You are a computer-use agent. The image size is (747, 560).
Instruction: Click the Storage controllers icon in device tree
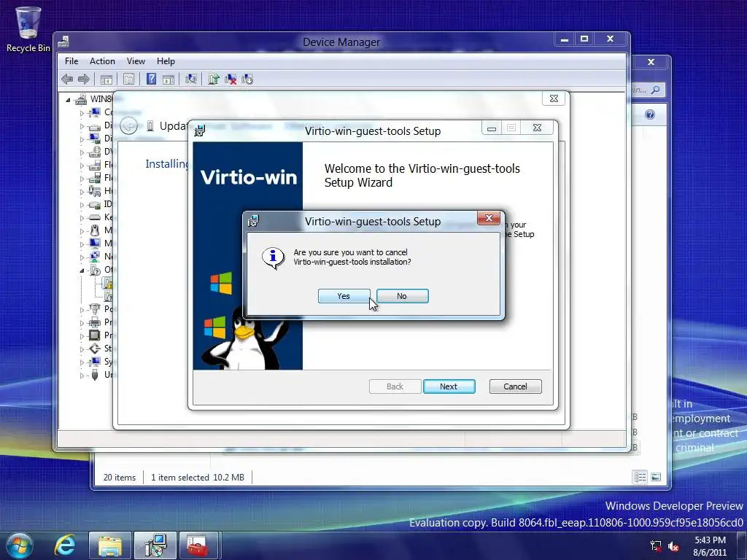click(95, 349)
